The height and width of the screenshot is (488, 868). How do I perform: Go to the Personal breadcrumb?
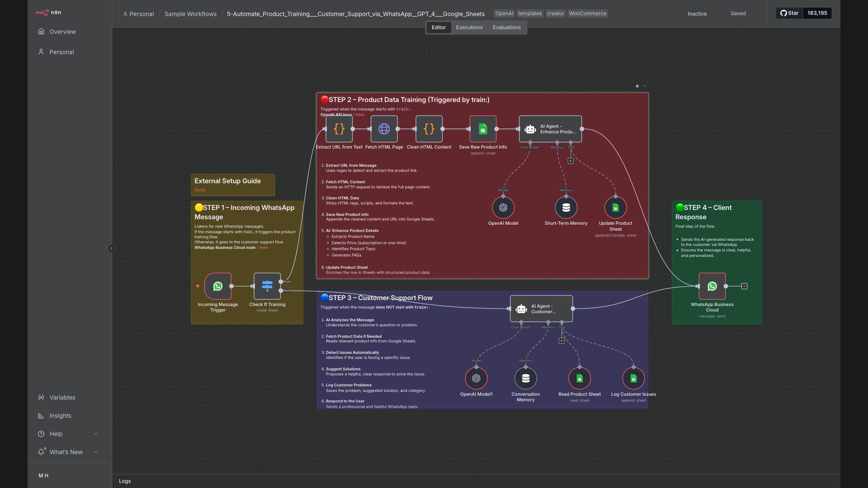pyautogui.click(x=138, y=14)
